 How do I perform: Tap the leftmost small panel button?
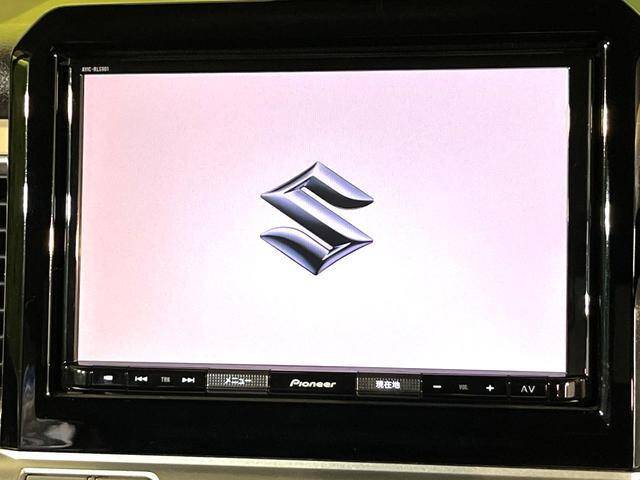point(108,378)
